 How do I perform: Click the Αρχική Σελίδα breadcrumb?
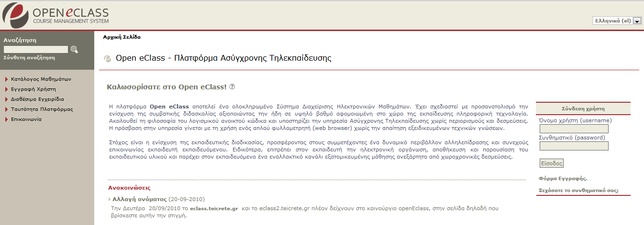click(x=122, y=37)
